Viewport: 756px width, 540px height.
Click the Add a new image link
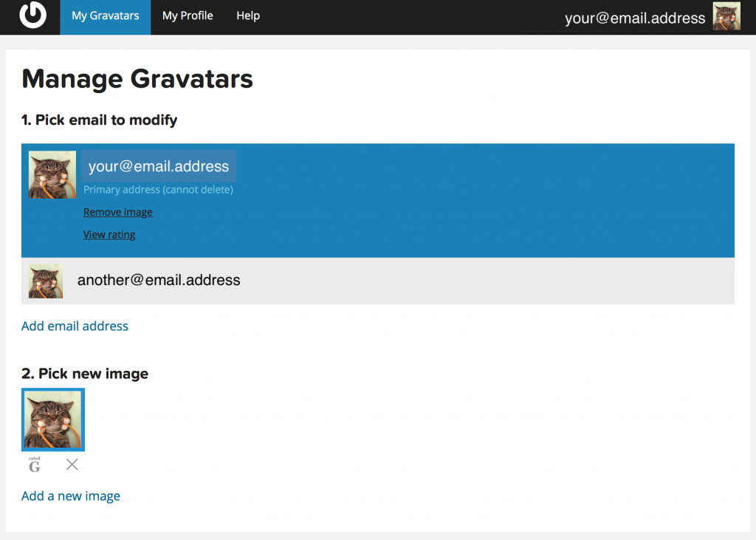71,496
